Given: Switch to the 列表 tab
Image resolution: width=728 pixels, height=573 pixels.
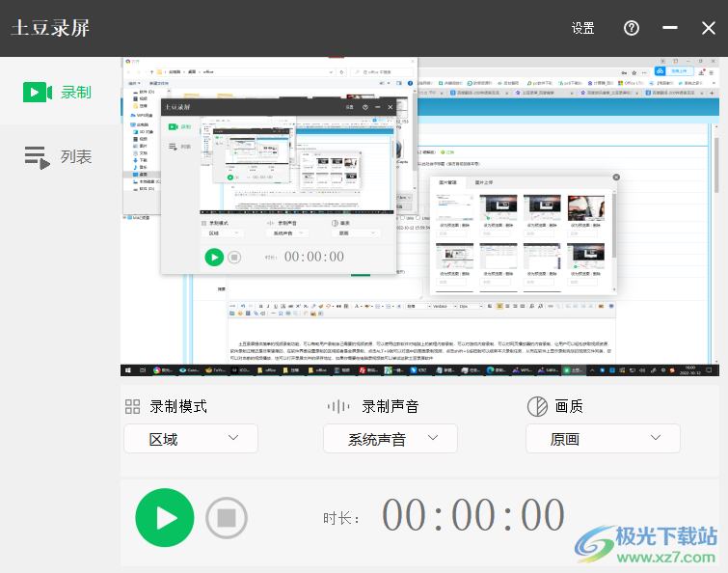Looking at the screenshot, I should coord(58,157).
